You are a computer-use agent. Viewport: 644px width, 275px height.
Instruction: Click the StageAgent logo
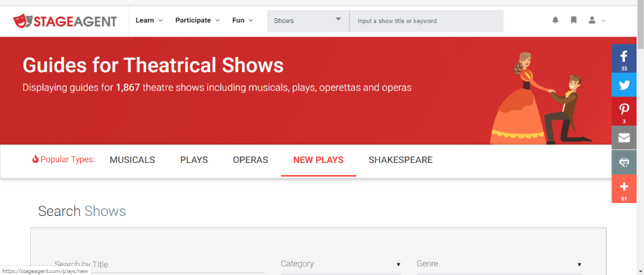coord(65,21)
